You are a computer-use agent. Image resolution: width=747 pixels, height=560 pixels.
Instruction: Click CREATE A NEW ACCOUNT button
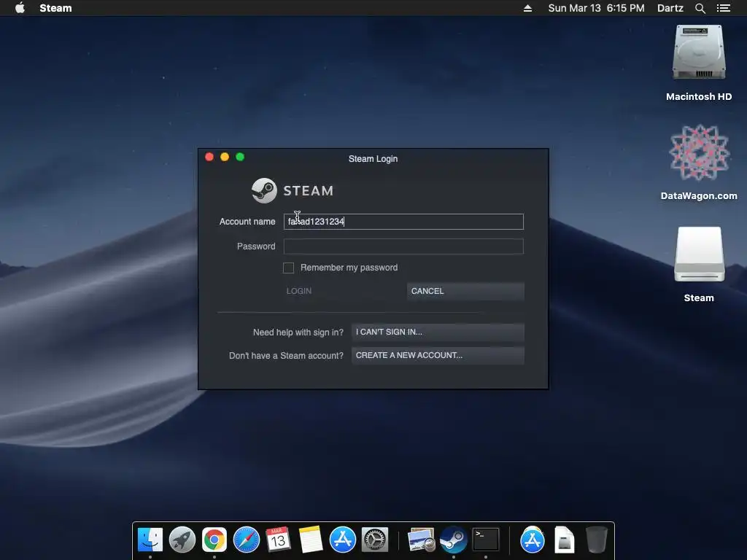[x=438, y=355]
